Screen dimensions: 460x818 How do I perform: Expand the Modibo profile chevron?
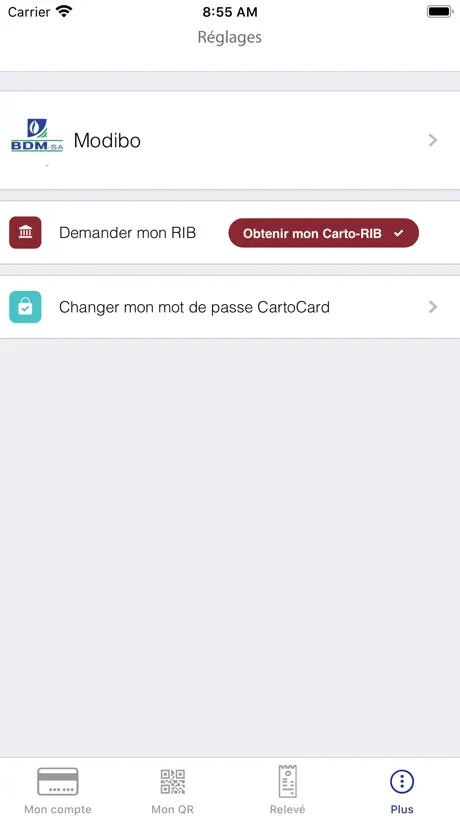coord(432,140)
